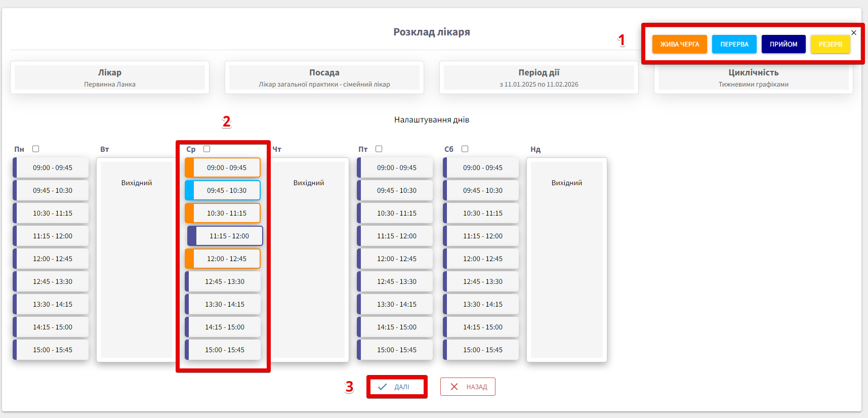Pick the dark blue ПРИЙОМ type
This screenshot has width=868, height=418.
[x=783, y=45]
